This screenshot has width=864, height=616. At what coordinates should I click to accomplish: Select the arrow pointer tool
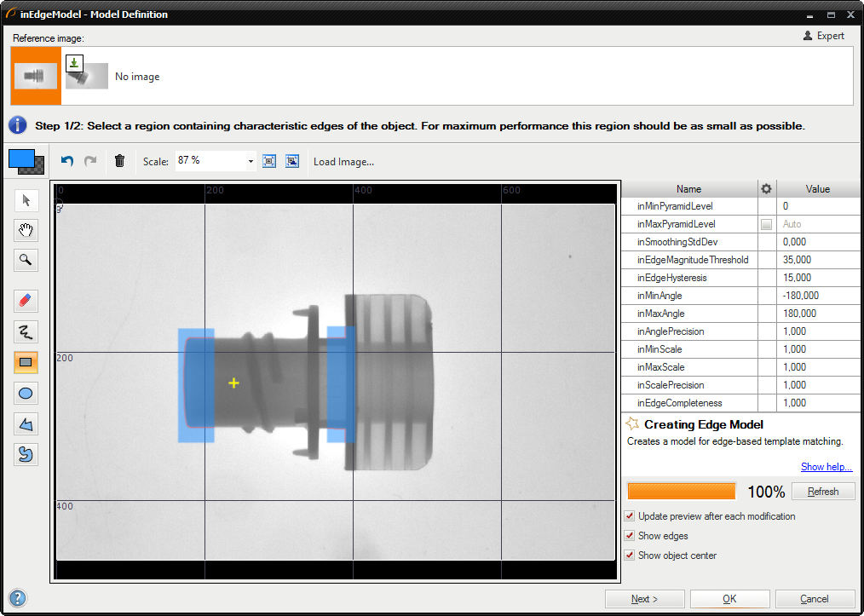coord(26,200)
